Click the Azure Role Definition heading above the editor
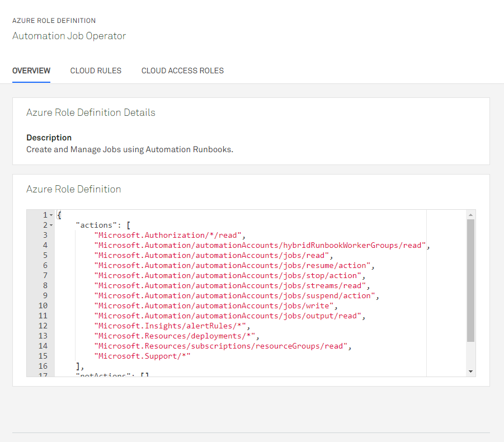 point(74,189)
